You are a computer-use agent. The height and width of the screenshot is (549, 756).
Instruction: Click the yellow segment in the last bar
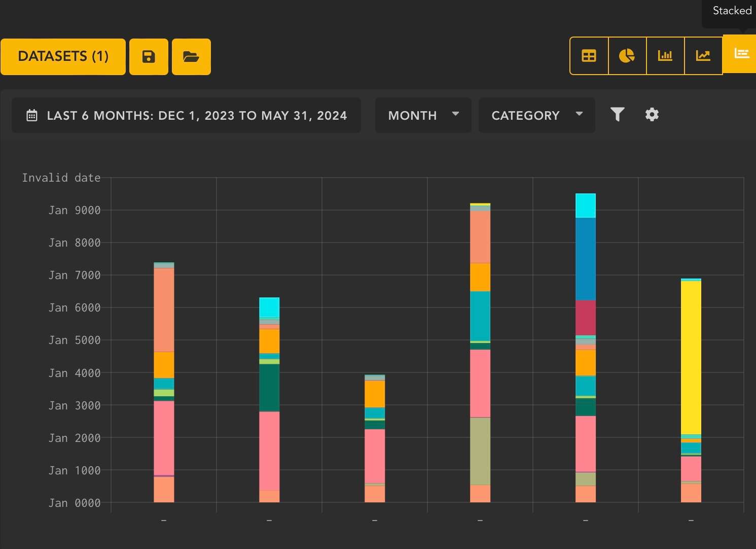tap(691, 358)
